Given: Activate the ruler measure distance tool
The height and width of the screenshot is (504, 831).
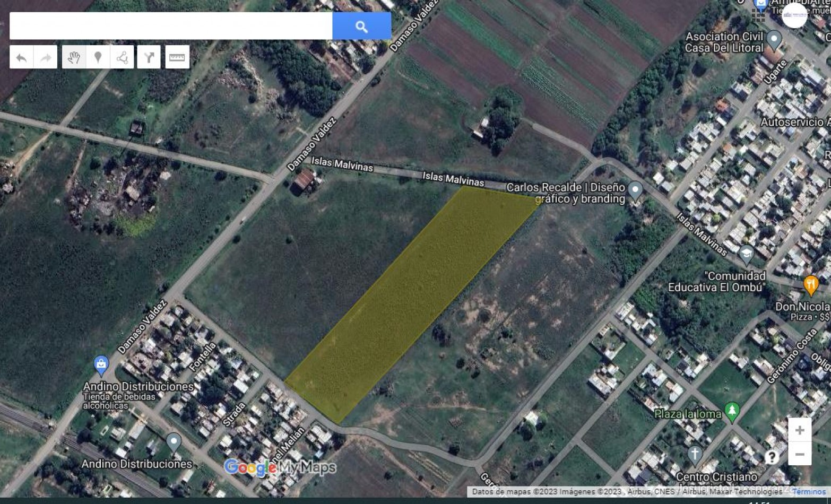Looking at the screenshot, I should tap(177, 57).
